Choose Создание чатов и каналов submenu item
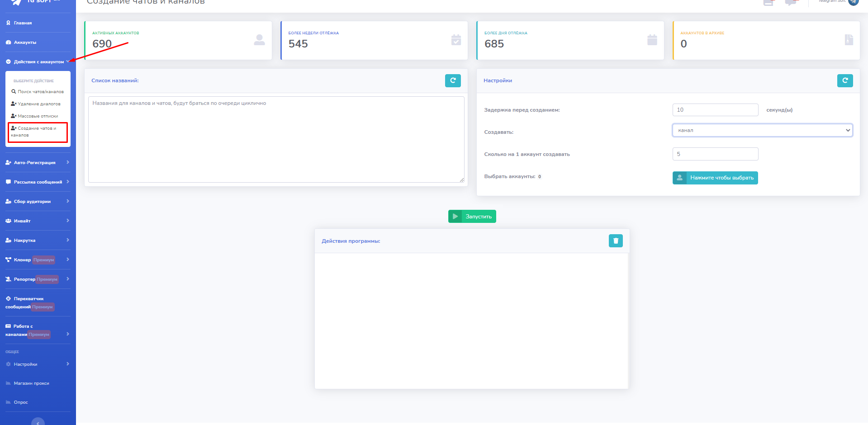This screenshot has height=425, width=868. tap(38, 132)
